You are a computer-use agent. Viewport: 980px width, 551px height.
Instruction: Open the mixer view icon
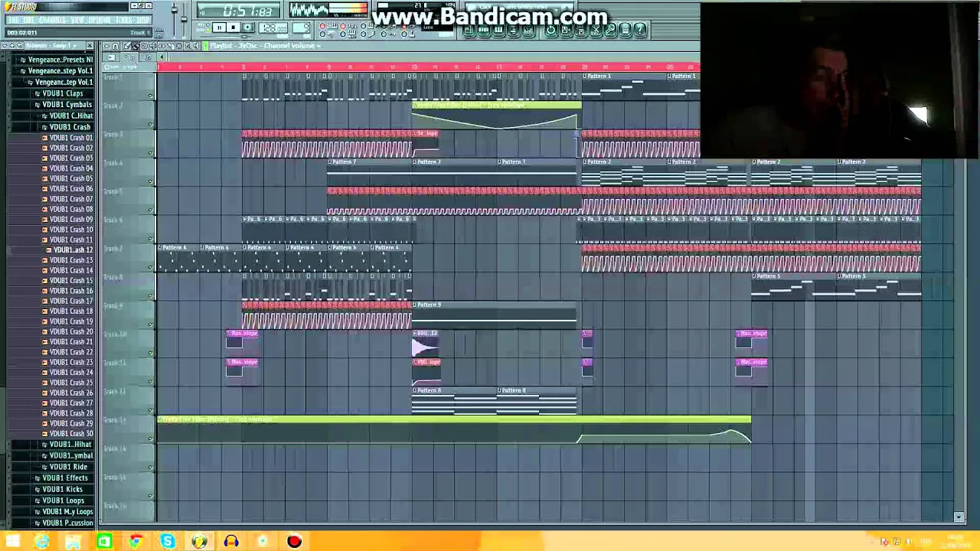pos(528,30)
